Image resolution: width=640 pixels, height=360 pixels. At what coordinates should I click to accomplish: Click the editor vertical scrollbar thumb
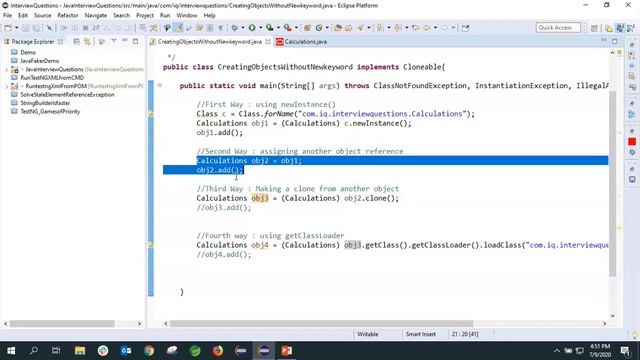tap(612, 184)
